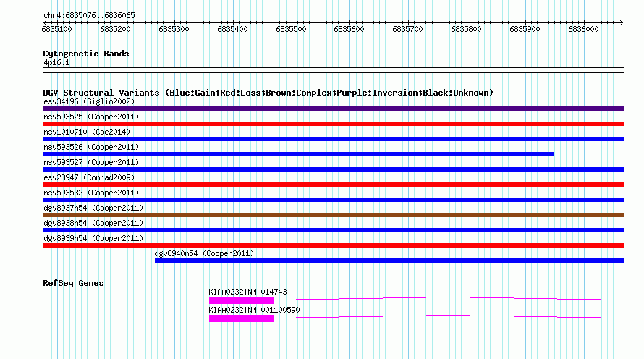The height and width of the screenshot is (359, 644).
Task: Select the Cytogenetic Bands track title
Action: [86, 54]
